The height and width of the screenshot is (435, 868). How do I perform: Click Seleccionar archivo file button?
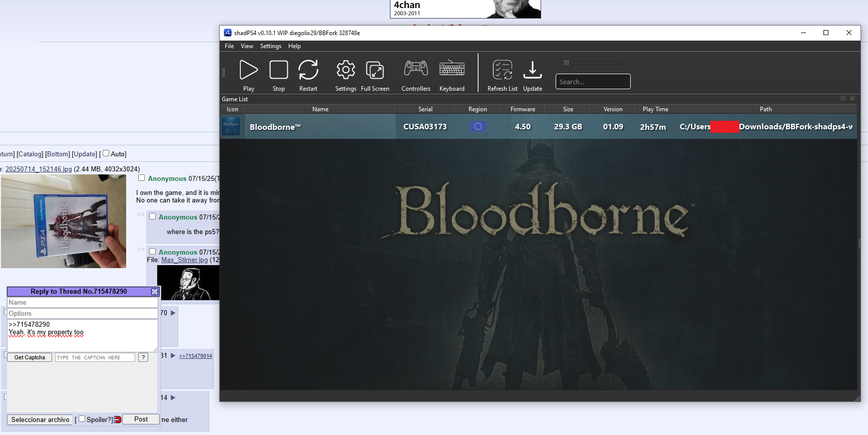40,419
